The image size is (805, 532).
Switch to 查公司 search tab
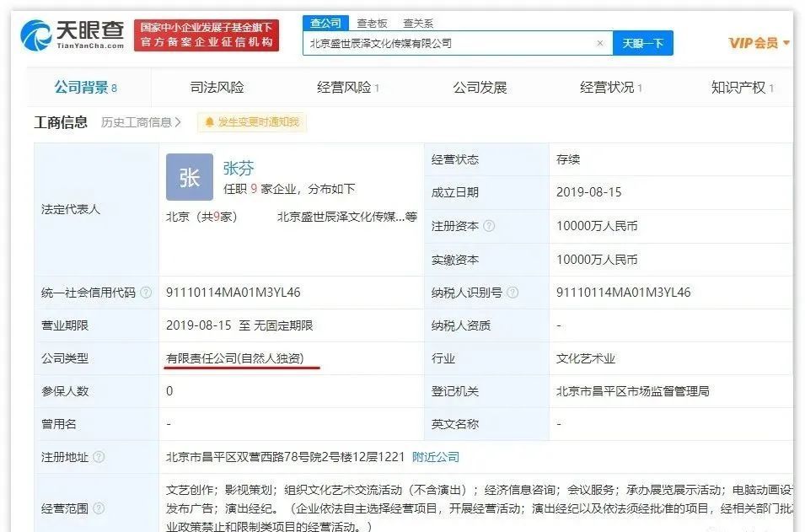325,23
